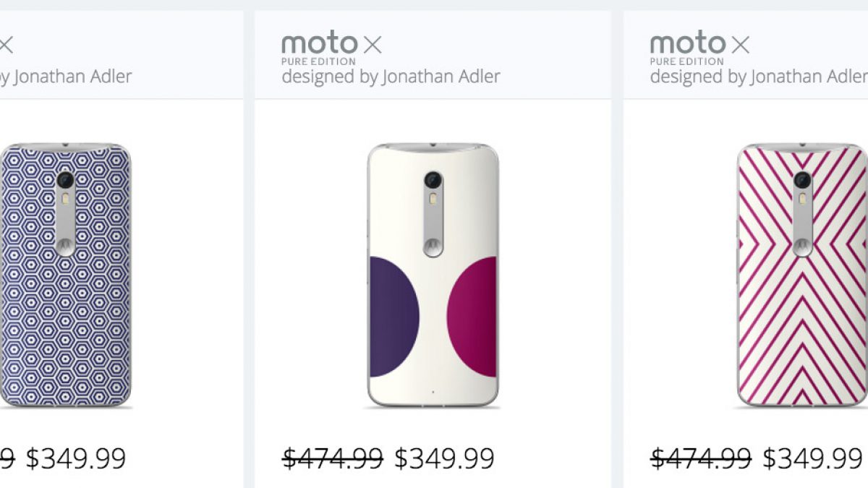The height and width of the screenshot is (488, 868).
Task: Click crossed-out $474.99 under chevron phone
Action: point(701,458)
